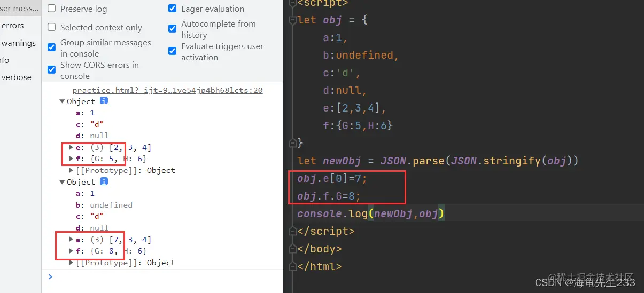Image resolution: width=644 pixels, height=293 pixels.
Task: Uncheck Group similar messages in console
Action: 52,47
